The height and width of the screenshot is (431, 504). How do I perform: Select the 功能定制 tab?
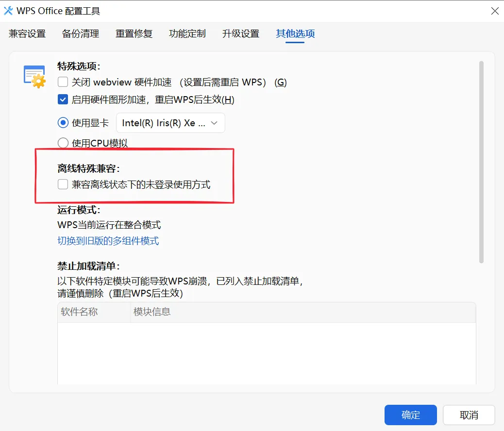coord(187,33)
